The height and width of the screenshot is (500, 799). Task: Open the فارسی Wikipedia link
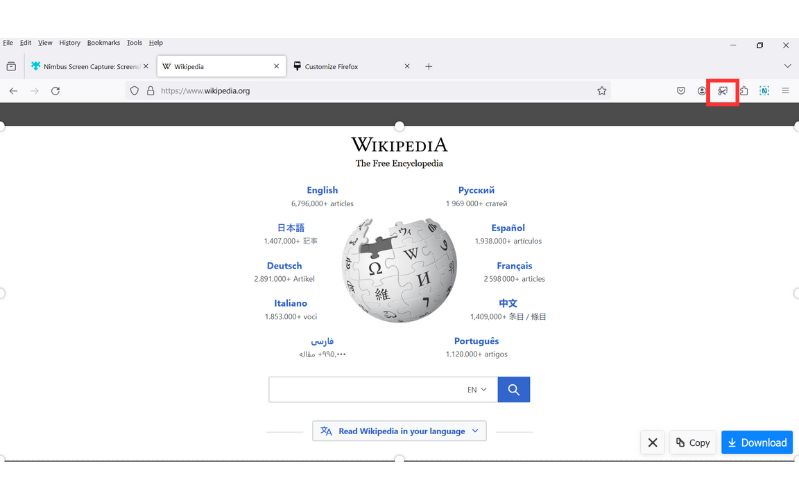click(x=322, y=341)
